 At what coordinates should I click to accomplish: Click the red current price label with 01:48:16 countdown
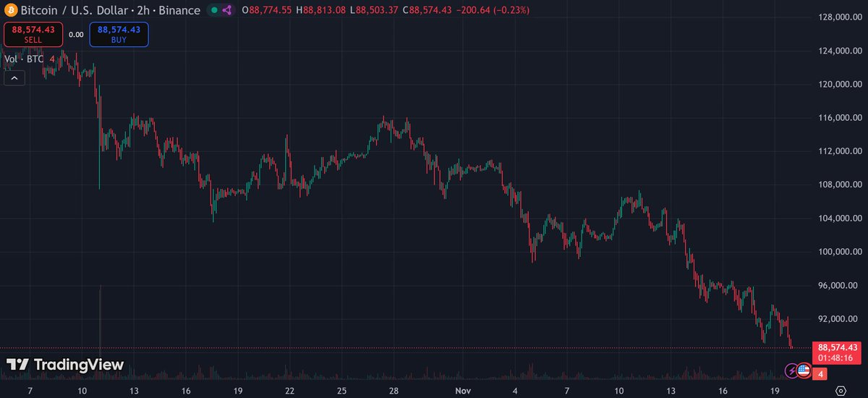(x=838, y=352)
